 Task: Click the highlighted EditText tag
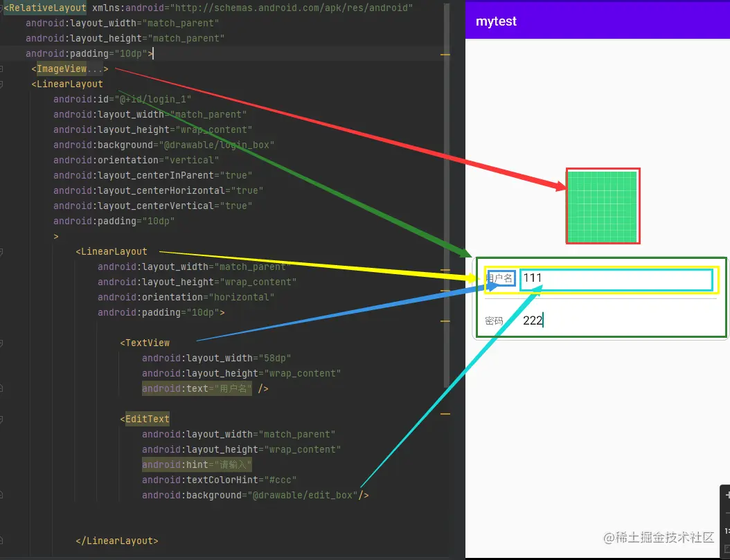[147, 419]
